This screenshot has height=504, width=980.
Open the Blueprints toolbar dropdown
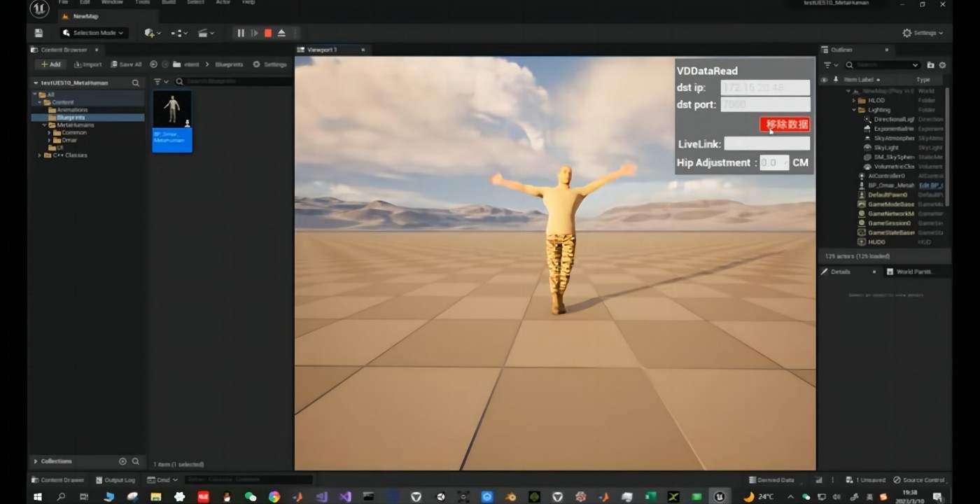pos(178,33)
